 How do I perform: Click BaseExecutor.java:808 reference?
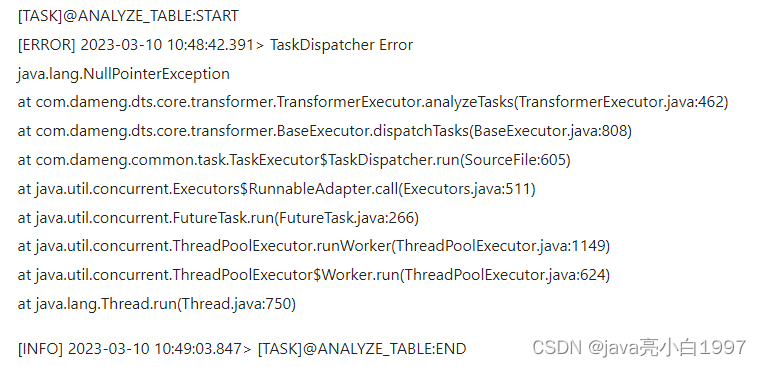pyautogui.click(x=550, y=131)
